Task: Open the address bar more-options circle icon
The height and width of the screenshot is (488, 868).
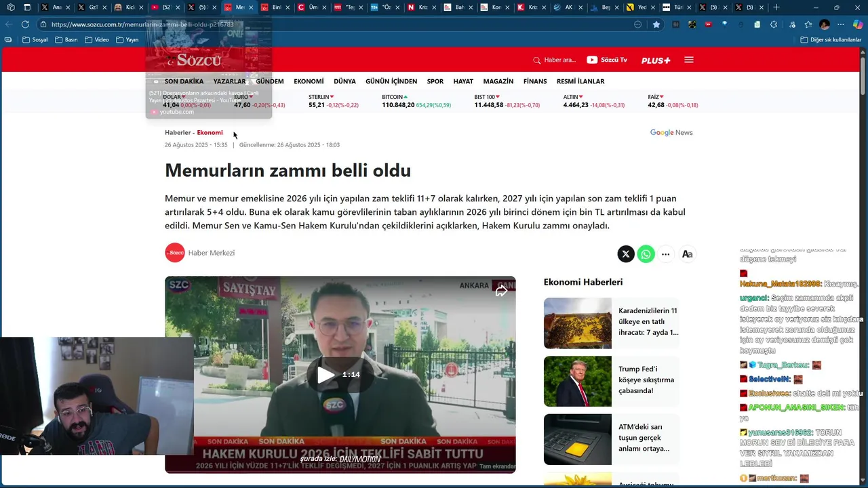Action: 638,24
